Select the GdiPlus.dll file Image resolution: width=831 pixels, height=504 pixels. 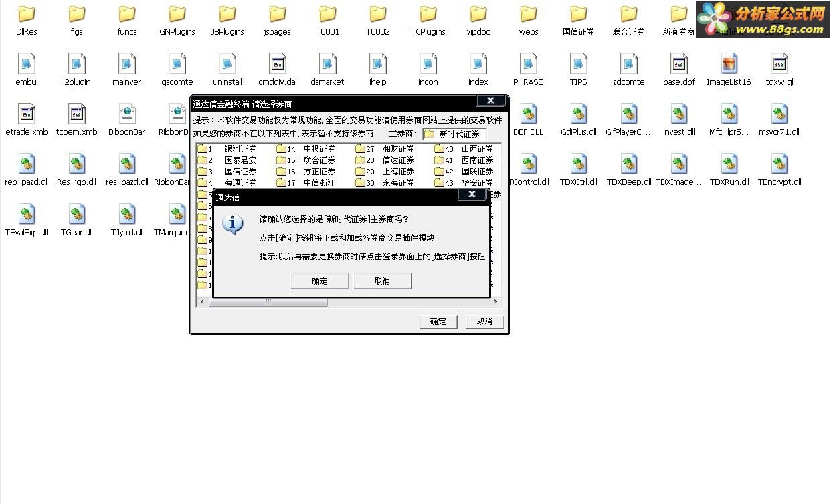[x=579, y=120]
